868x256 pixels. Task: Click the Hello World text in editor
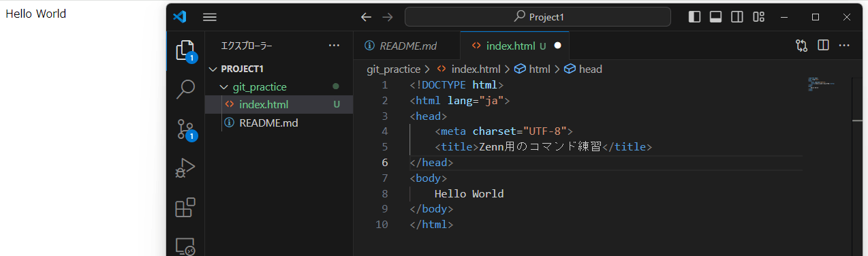click(469, 193)
